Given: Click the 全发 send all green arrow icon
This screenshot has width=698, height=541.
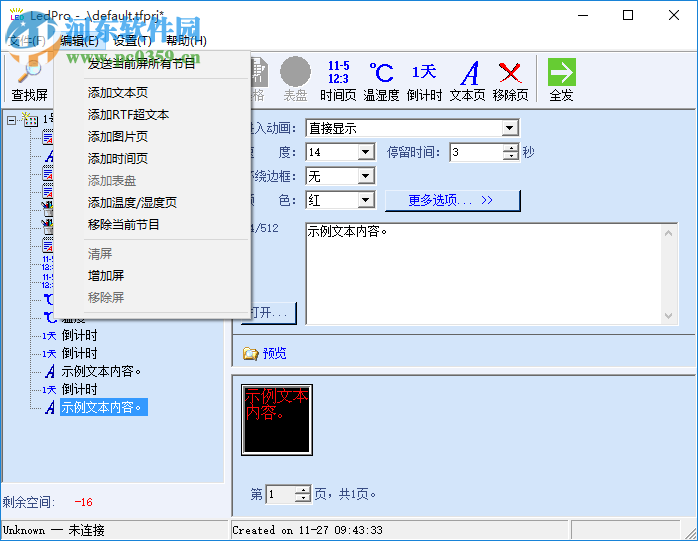Looking at the screenshot, I should point(561,80).
